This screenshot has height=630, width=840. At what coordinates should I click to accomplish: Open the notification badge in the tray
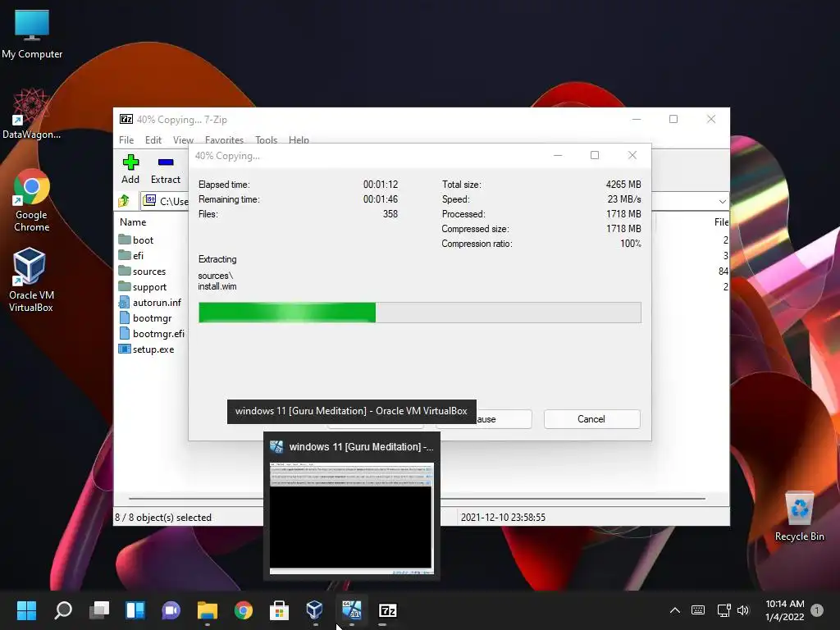tap(817, 610)
